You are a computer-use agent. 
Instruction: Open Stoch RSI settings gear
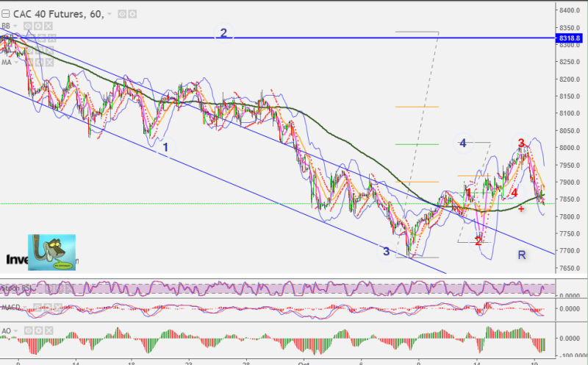pyautogui.click(x=60, y=288)
